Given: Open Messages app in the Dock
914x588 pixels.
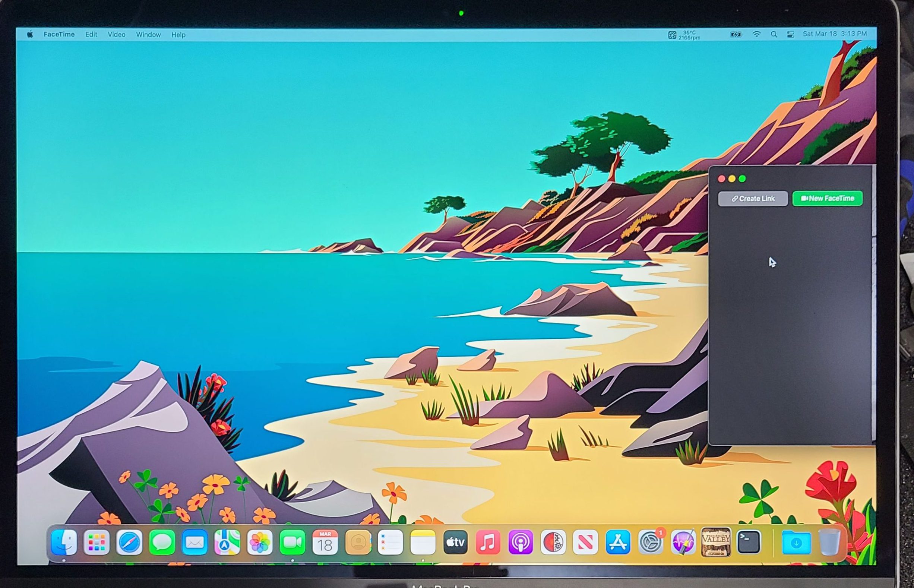Looking at the screenshot, I should [x=162, y=542].
